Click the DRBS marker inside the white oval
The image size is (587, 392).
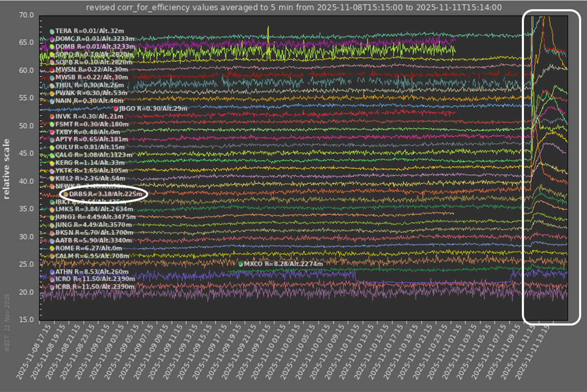pos(66,194)
